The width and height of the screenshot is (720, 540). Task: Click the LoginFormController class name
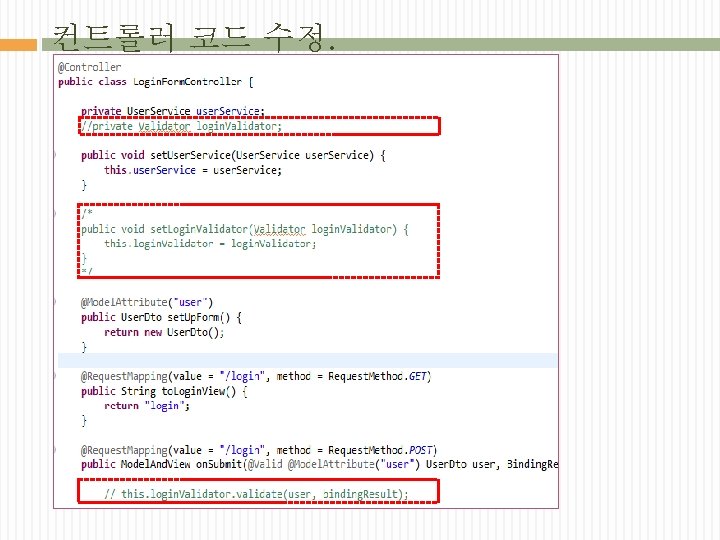click(187, 82)
